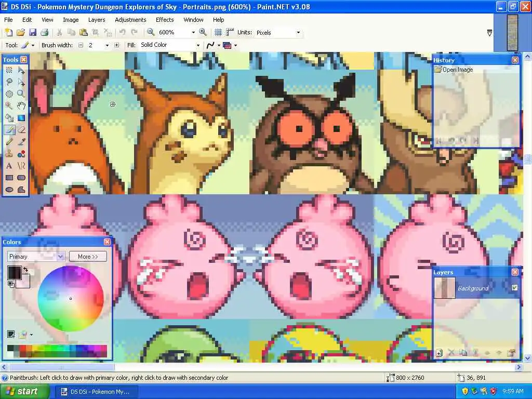Open the Layers menu
The width and height of the screenshot is (532, 399).
(x=97, y=20)
